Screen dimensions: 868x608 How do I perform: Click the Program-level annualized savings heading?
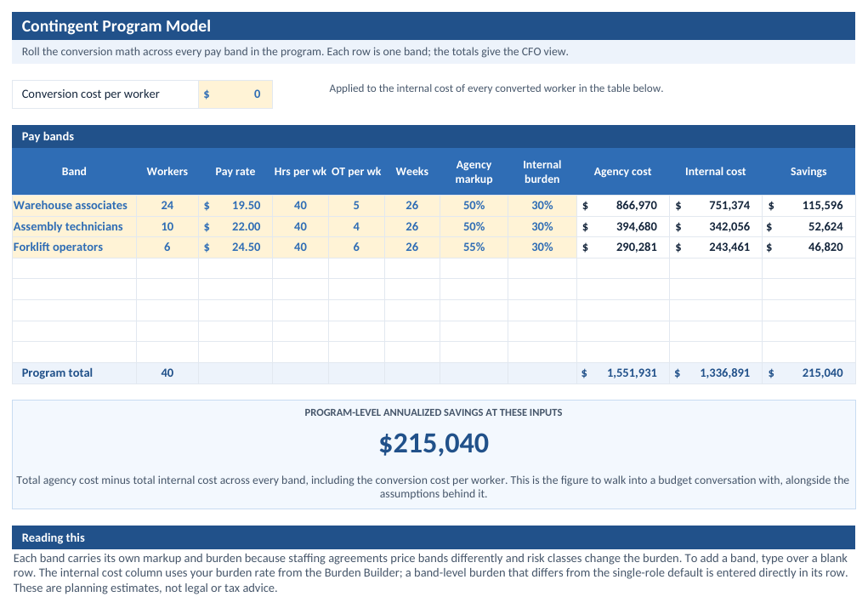(434, 412)
